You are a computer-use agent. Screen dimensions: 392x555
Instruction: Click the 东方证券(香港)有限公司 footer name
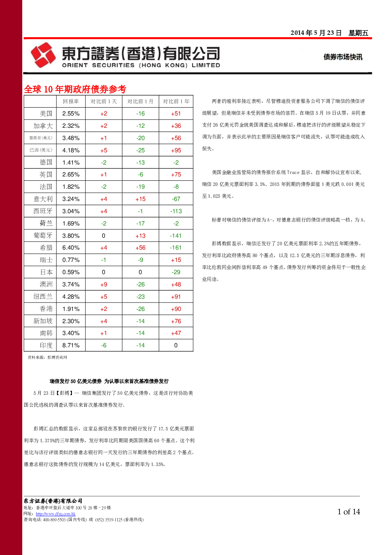tap(53, 501)
